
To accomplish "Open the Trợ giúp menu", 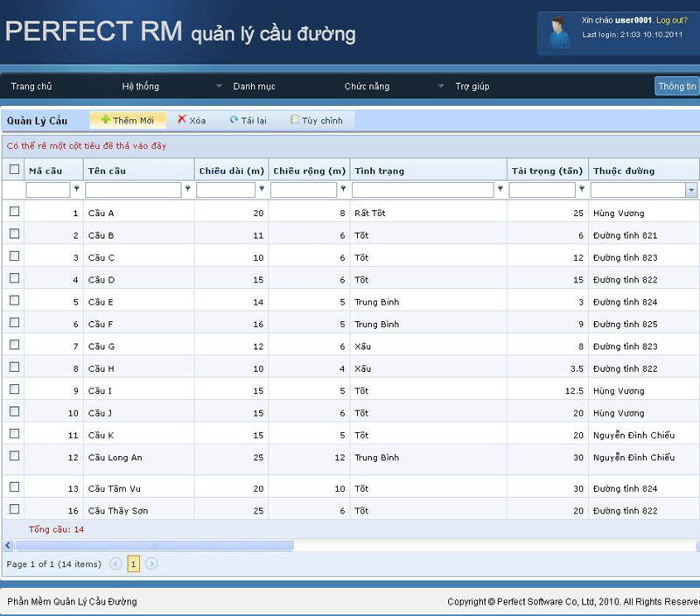I will (472, 86).
